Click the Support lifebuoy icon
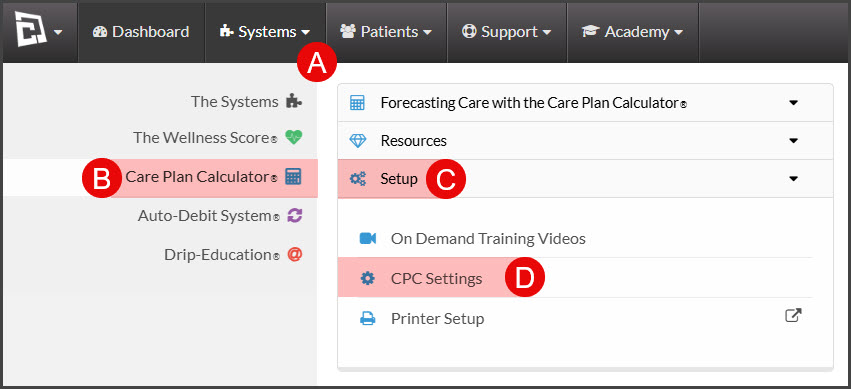 tap(469, 32)
